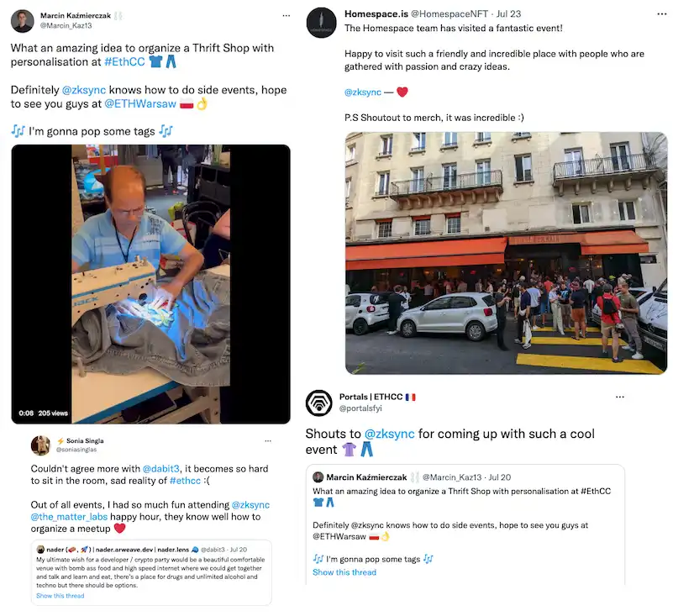
Task: Show this thread in Portals quoted tweet
Action: pyautogui.click(x=344, y=572)
